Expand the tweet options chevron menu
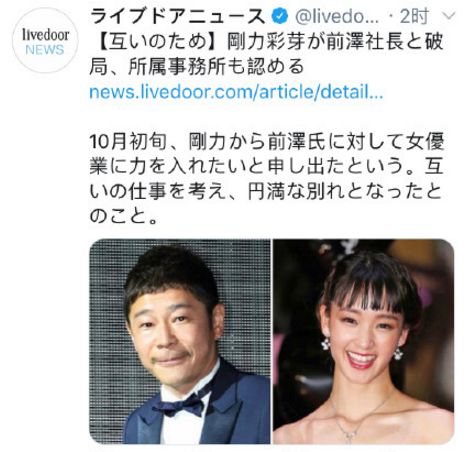The width and height of the screenshot is (468, 452). [x=450, y=16]
